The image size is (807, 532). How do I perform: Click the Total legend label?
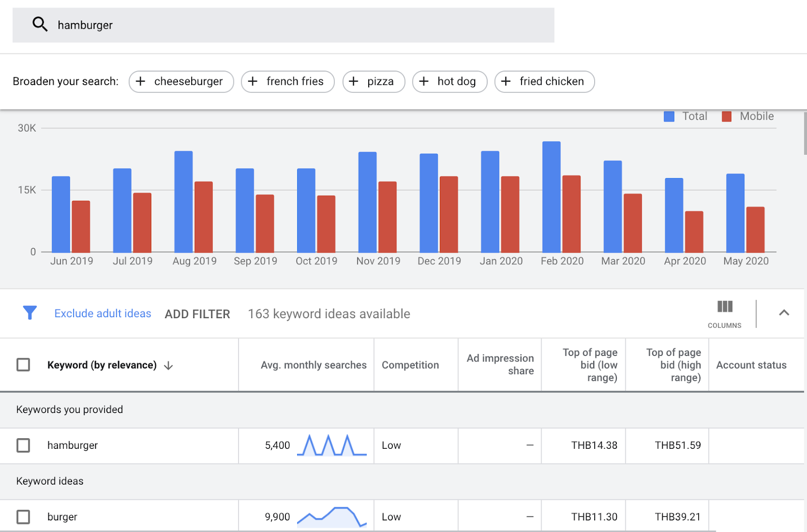click(x=695, y=116)
